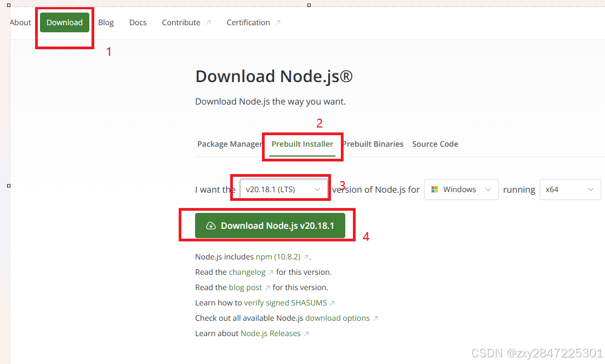The height and width of the screenshot is (364, 605).
Task: Open the verify signed SHASUMS link
Action: point(285,303)
